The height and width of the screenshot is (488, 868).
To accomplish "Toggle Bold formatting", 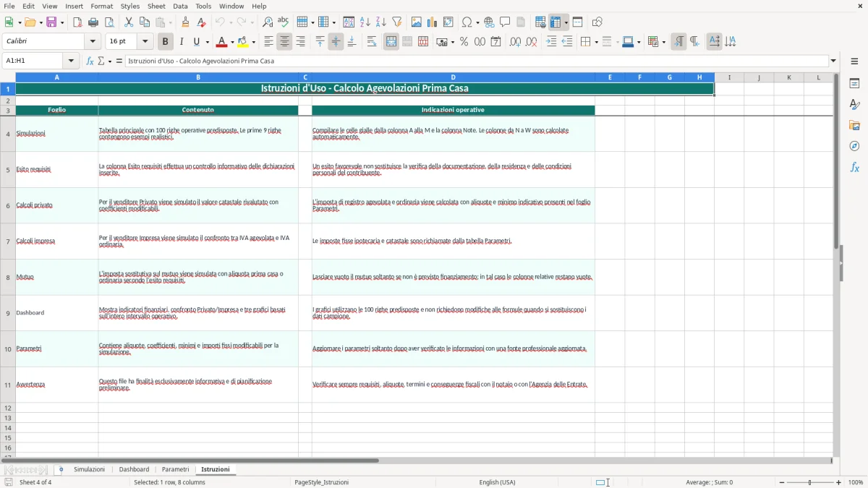I will 165,42.
